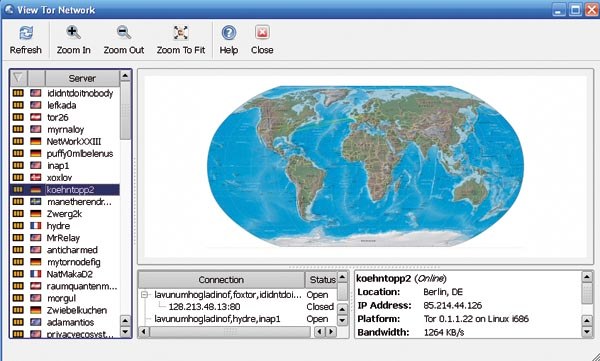The image size is (600, 361).
Task: Sort servers by the status triangle column header
Action: pyautogui.click(x=18, y=78)
